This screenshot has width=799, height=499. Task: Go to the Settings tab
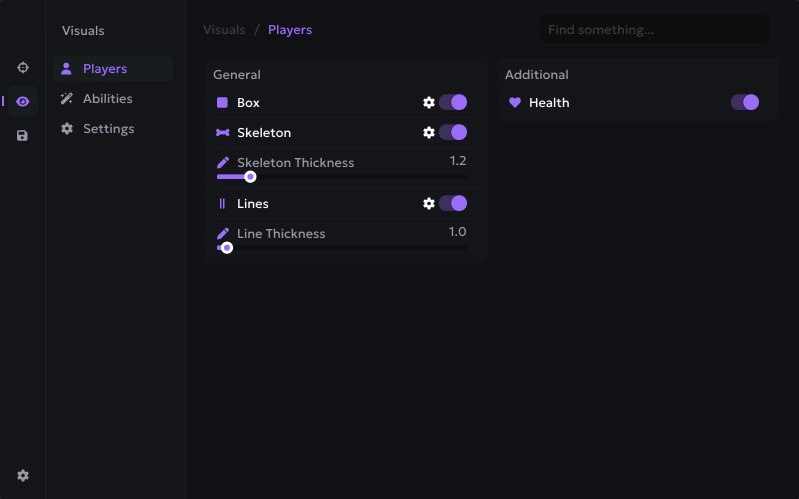pyautogui.click(x=108, y=129)
